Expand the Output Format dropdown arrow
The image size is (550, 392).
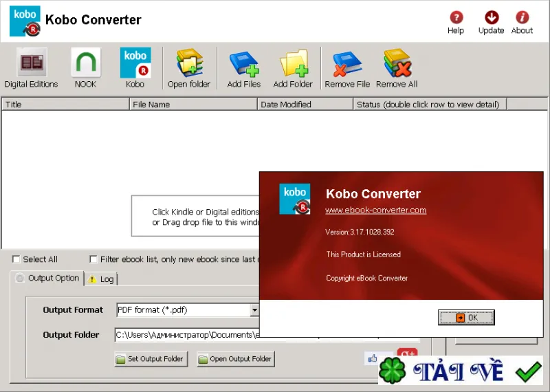254,310
